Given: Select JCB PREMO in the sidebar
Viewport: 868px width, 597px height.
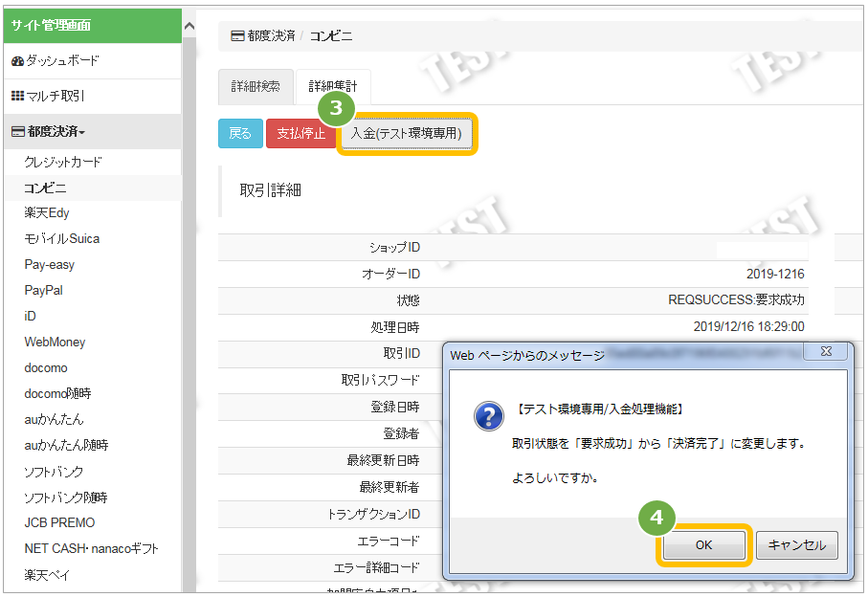Looking at the screenshot, I should pyautogui.click(x=59, y=522).
